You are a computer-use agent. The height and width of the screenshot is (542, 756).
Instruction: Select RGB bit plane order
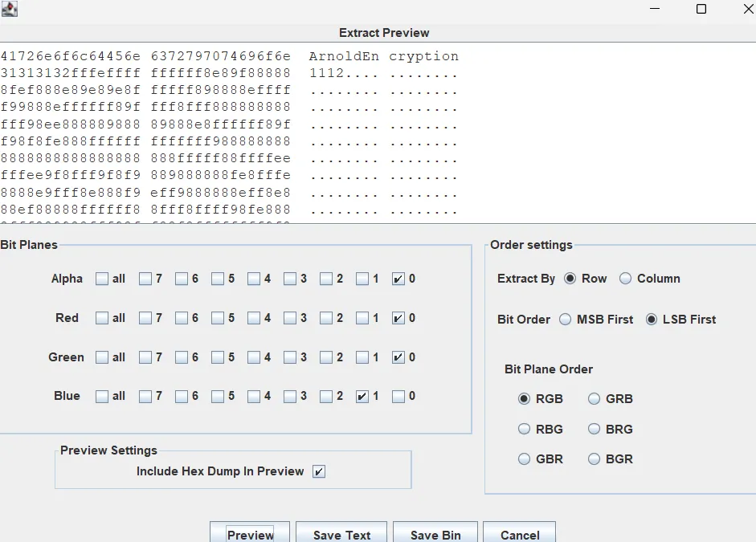coord(524,399)
